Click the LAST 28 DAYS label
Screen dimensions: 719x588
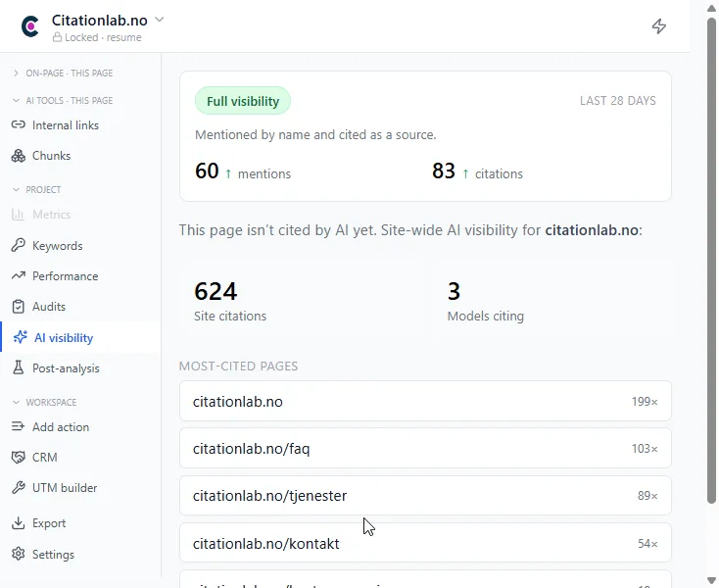618,101
